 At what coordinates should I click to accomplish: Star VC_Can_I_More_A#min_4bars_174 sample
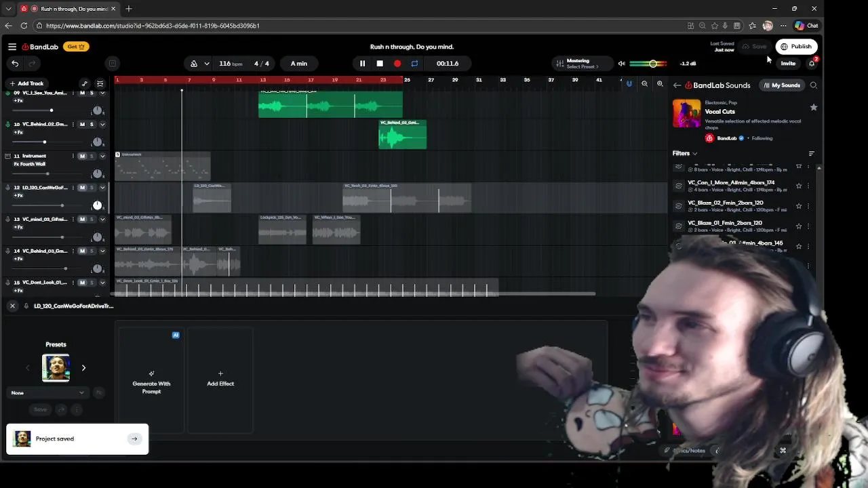(799, 186)
